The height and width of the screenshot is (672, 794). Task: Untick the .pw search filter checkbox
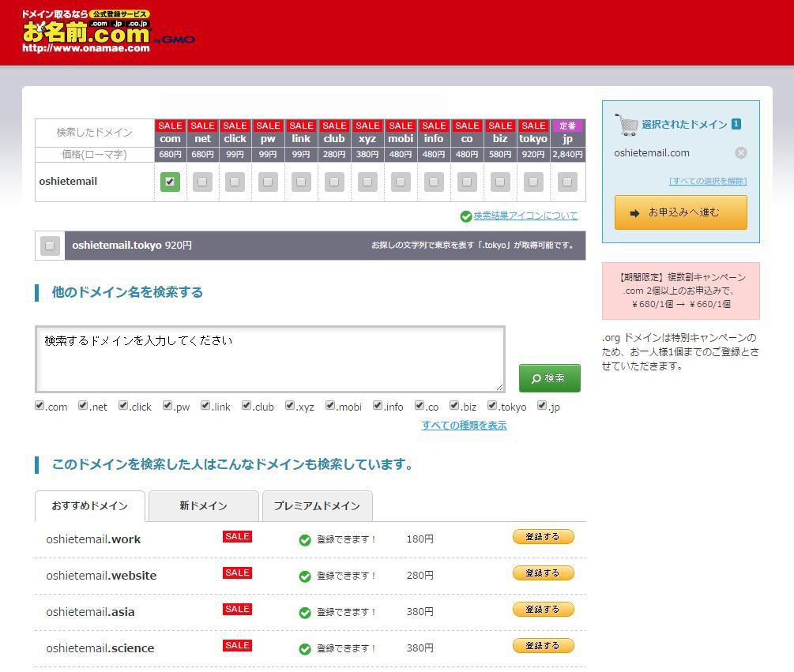point(167,405)
